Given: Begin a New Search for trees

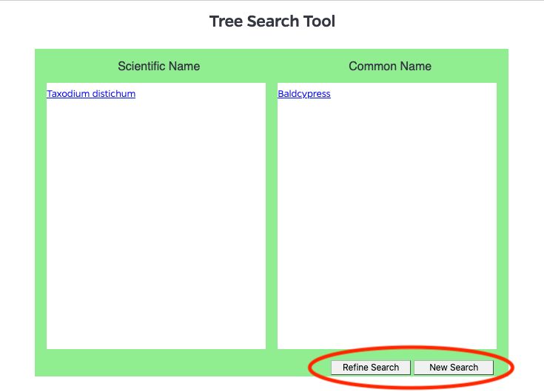Looking at the screenshot, I should [454, 368].
